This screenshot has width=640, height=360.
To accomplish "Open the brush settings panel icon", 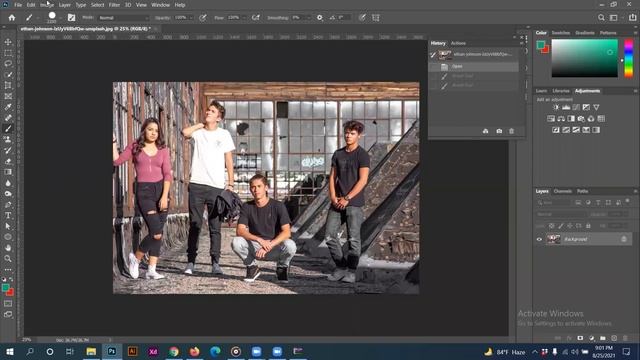I will [x=71, y=18].
